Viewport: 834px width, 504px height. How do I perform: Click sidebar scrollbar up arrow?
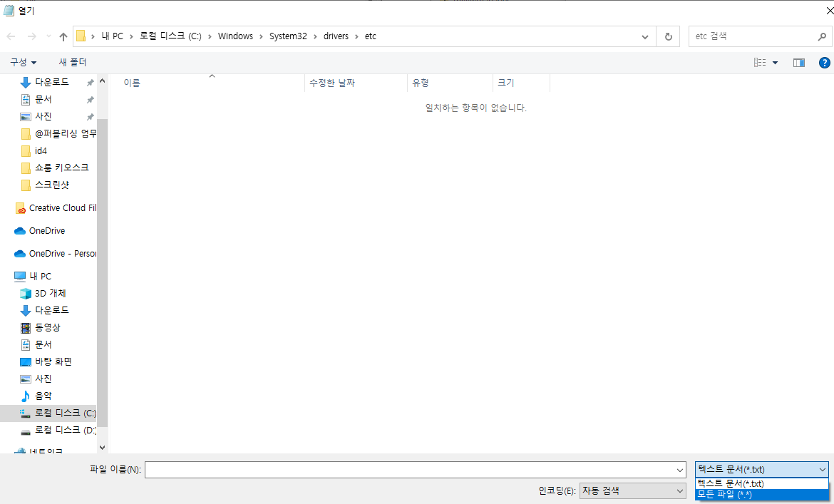102,81
